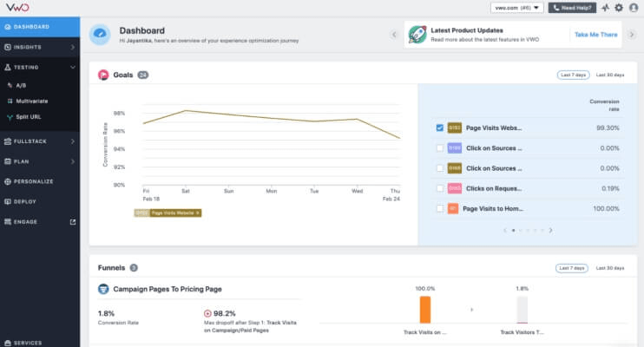Expand the Fullstack menu chevron
The width and height of the screenshot is (644, 347).
[x=73, y=141]
